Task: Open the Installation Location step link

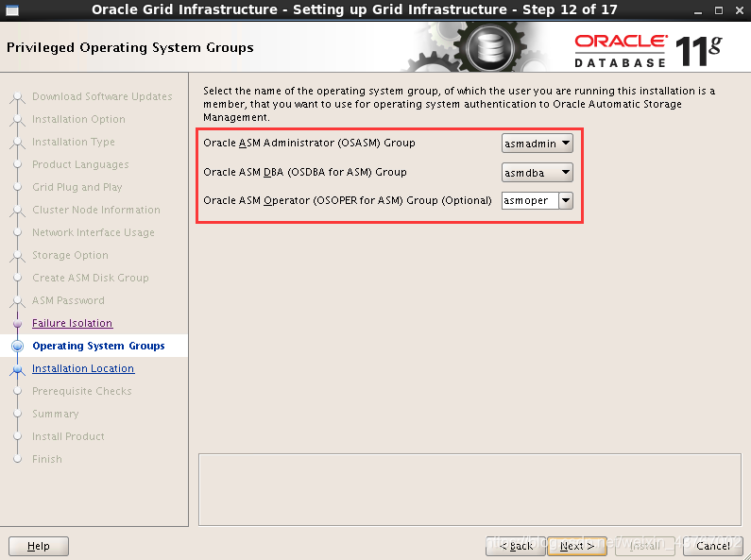Action: pyautogui.click(x=83, y=368)
